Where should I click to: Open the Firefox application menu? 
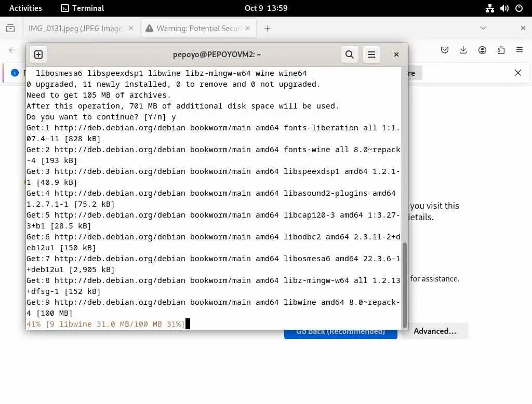click(520, 50)
